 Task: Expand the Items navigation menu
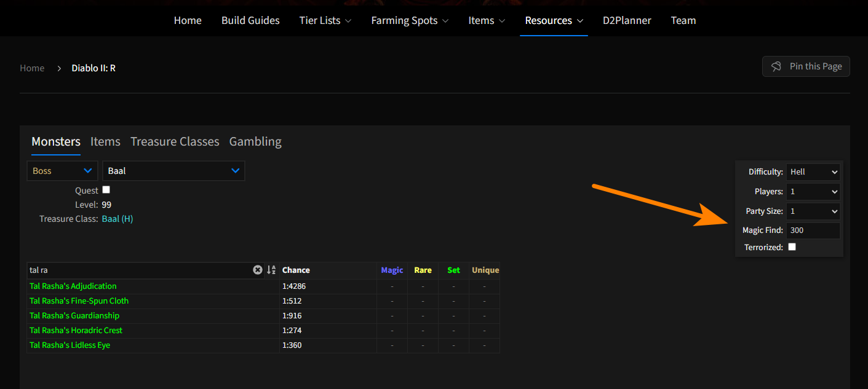pos(487,20)
